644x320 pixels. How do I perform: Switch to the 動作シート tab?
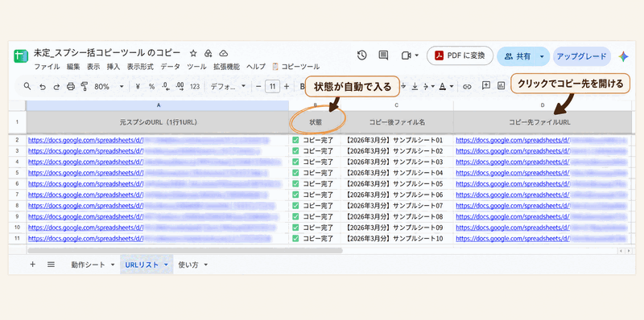point(88,265)
